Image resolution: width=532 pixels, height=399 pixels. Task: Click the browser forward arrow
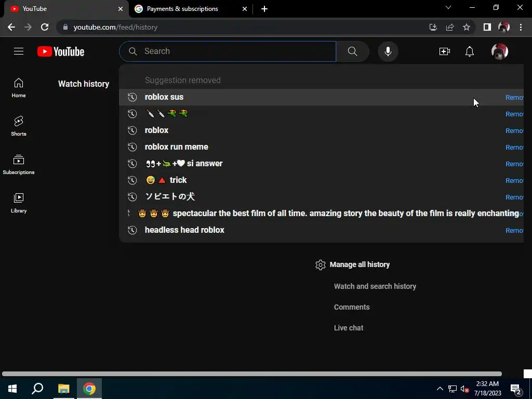[x=28, y=27]
